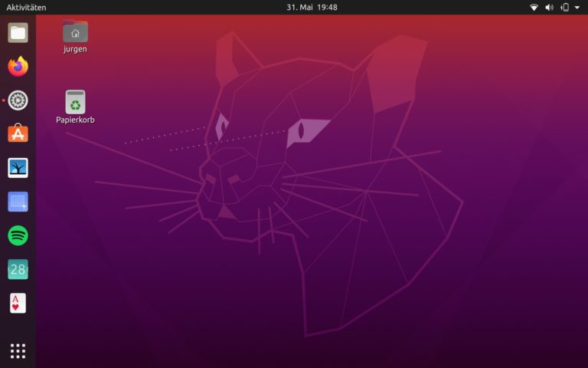Click the battery status icon
Image resolution: width=588 pixels, height=368 pixels.
point(565,7)
